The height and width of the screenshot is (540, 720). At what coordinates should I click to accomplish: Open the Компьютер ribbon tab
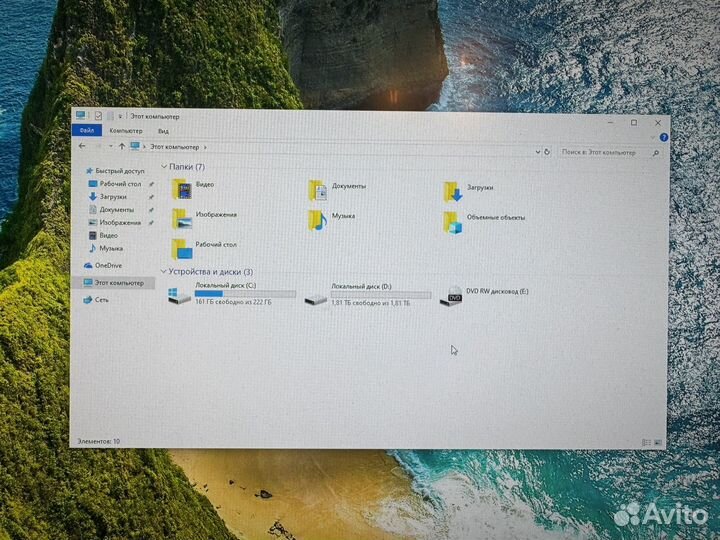(126, 131)
